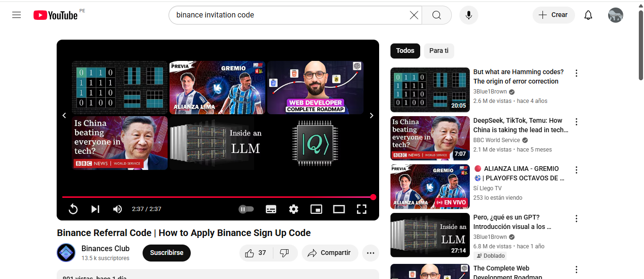Enter full screen mode
644x279 pixels.
[362, 209]
